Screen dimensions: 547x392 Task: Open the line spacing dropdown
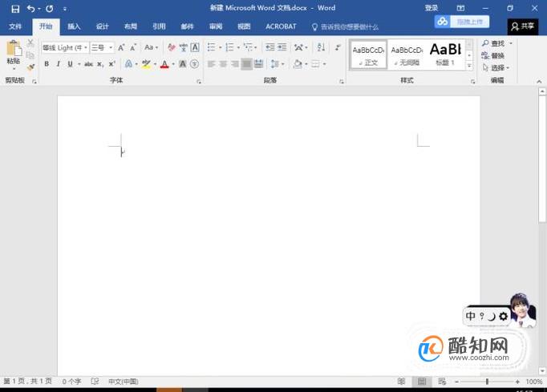click(x=278, y=64)
